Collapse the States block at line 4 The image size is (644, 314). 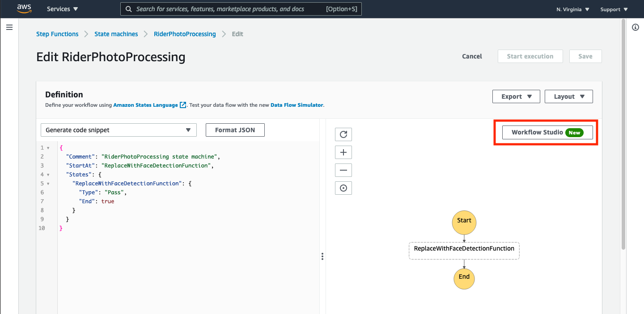(x=48, y=175)
